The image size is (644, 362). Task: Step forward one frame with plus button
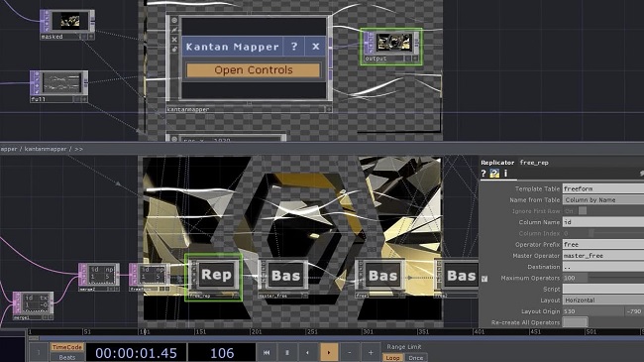pyautogui.click(x=371, y=352)
